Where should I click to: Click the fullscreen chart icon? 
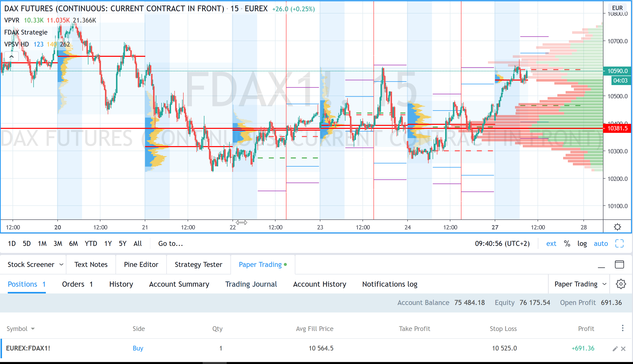click(x=619, y=243)
